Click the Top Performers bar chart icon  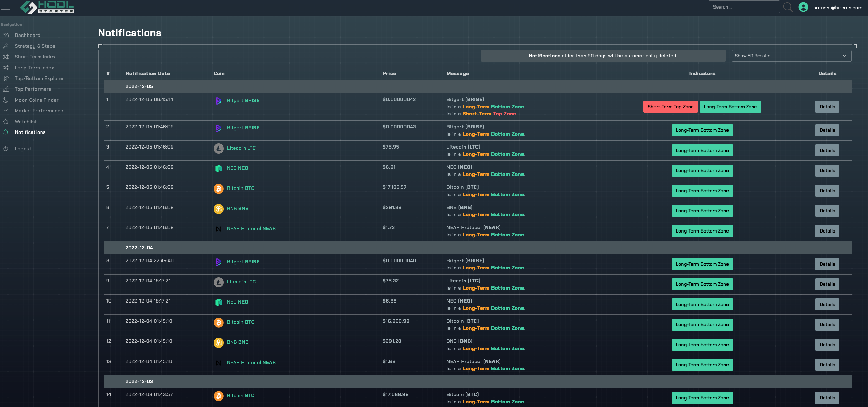(6, 89)
